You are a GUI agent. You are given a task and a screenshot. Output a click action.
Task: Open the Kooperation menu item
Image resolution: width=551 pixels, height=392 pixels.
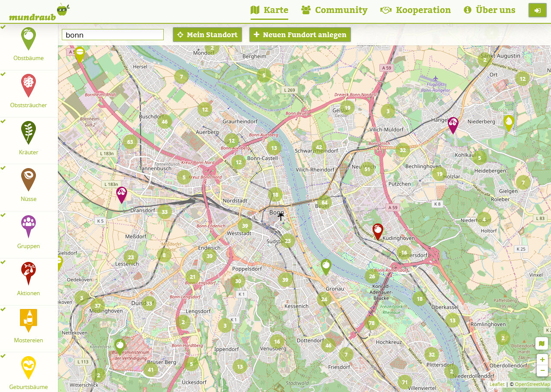pyautogui.click(x=415, y=10)
